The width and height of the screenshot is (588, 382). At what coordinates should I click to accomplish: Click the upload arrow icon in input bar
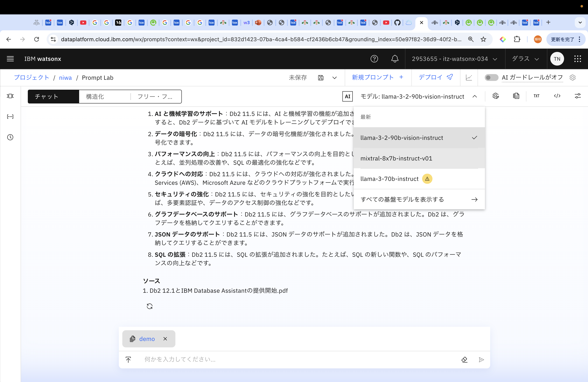[128, 359]
